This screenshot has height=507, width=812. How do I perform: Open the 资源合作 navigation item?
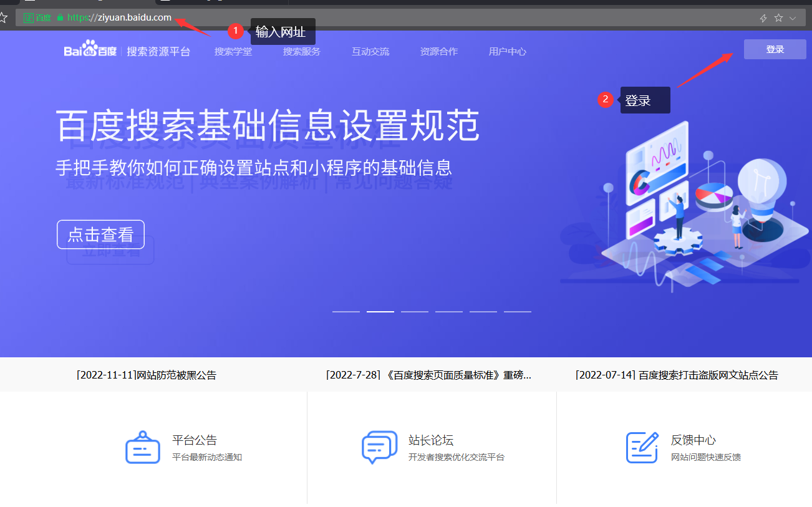pyautogui.click(x=439, y=52)
